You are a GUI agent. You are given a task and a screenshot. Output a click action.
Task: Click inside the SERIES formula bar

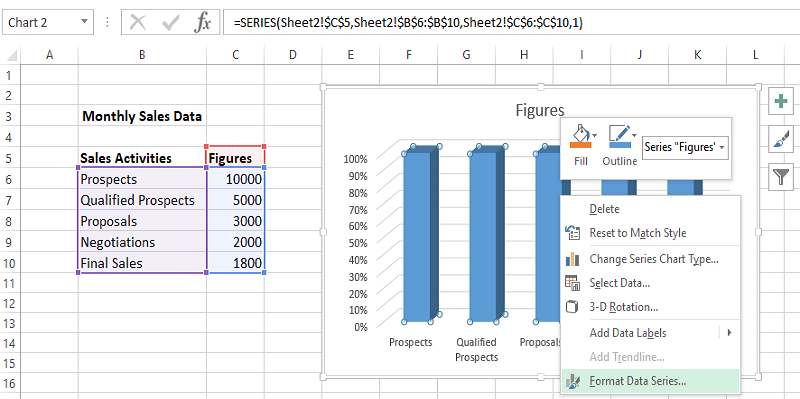pyautogui.click(x=510, y=23)
